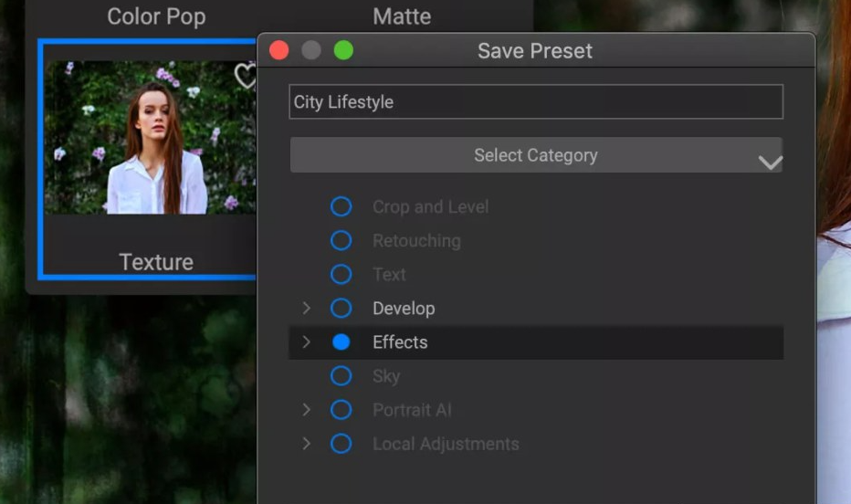Select the Develop radio button
The width and height of the screenshot is (851, 504).
click(341, 308)
